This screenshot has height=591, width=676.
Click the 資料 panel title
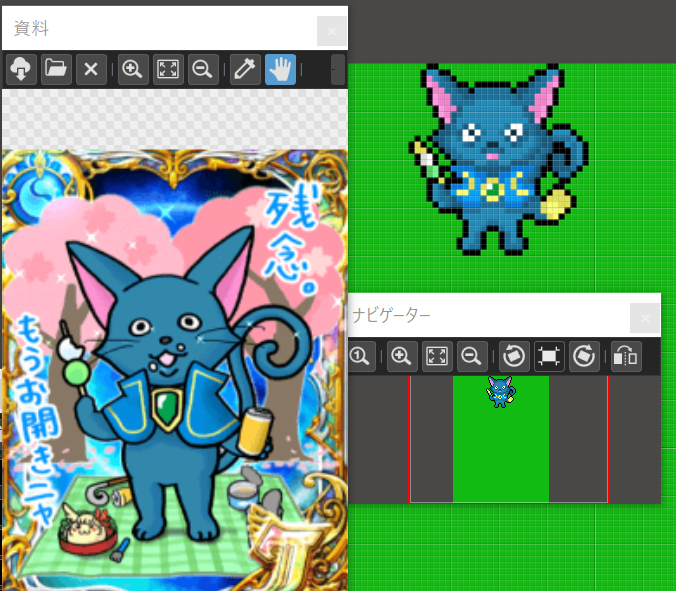point(31,28)
